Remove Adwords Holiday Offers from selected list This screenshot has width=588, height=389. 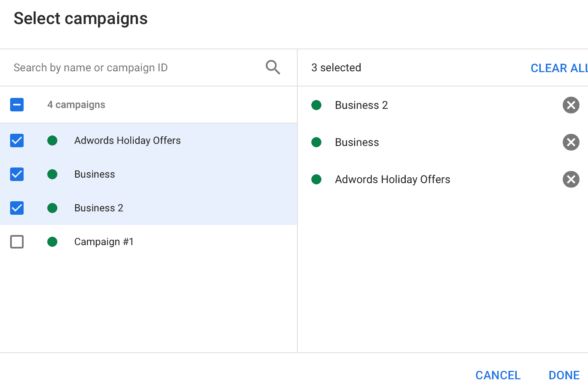click(x=571, y=179)
